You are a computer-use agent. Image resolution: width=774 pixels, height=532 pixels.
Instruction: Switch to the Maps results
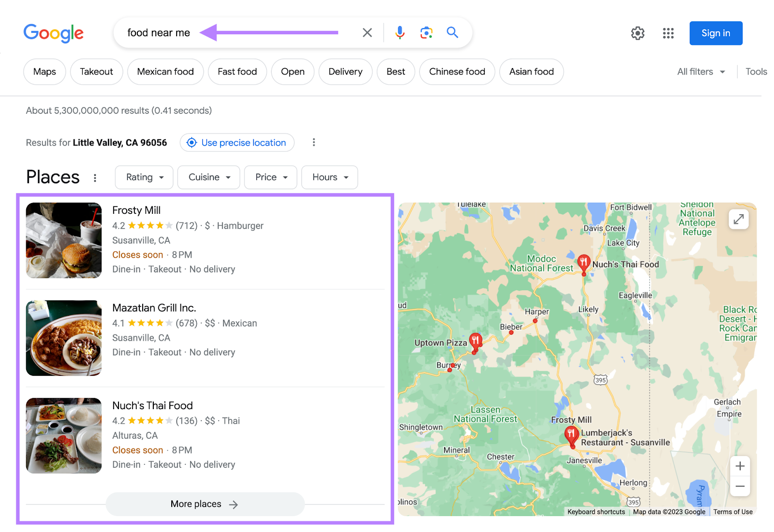[44, 71]
